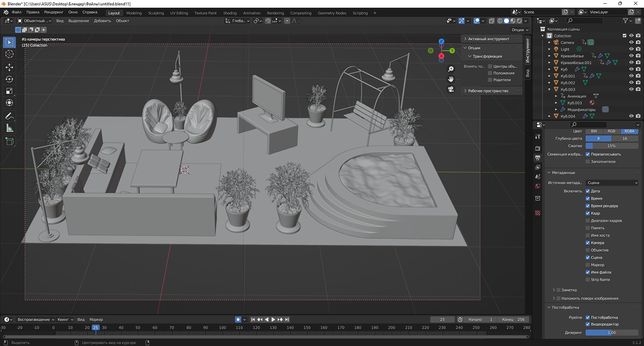Enable the Память metadata checkbox
644x346 pixels.
(587, 228)
